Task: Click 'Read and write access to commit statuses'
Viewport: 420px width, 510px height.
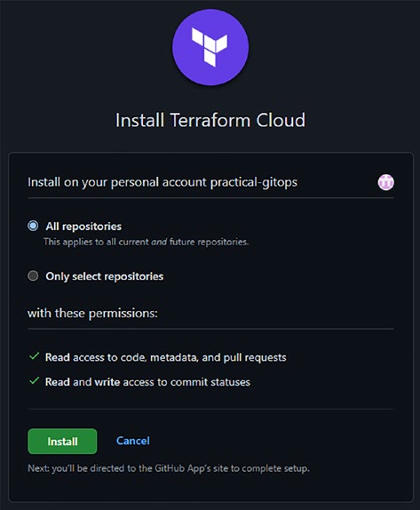Action: tap(147, 382)
